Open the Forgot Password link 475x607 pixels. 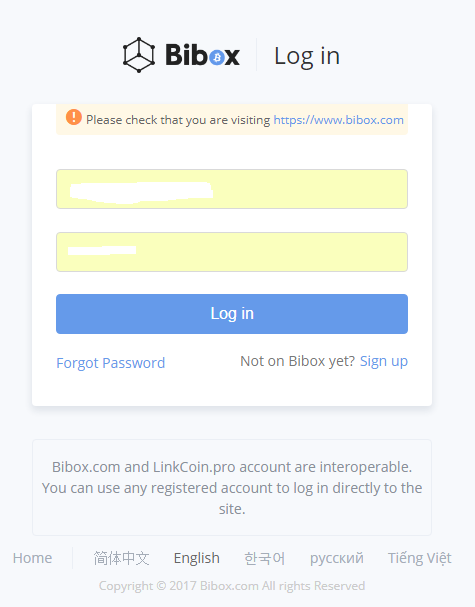point(111,363)
